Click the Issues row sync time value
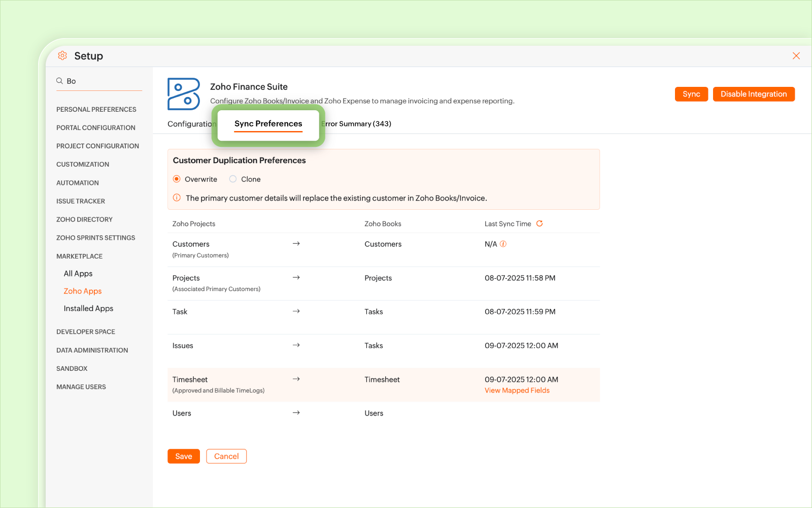 (521, 345)
